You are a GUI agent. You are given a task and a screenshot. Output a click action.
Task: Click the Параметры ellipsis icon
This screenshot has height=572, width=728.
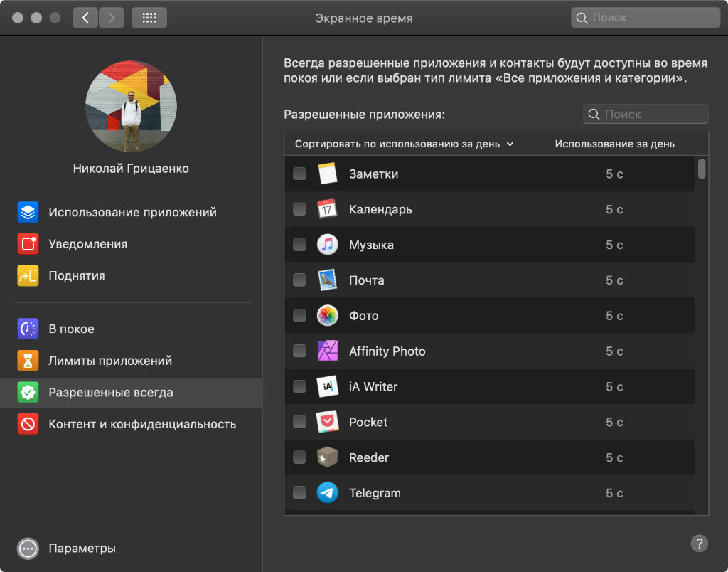point(28,549)
